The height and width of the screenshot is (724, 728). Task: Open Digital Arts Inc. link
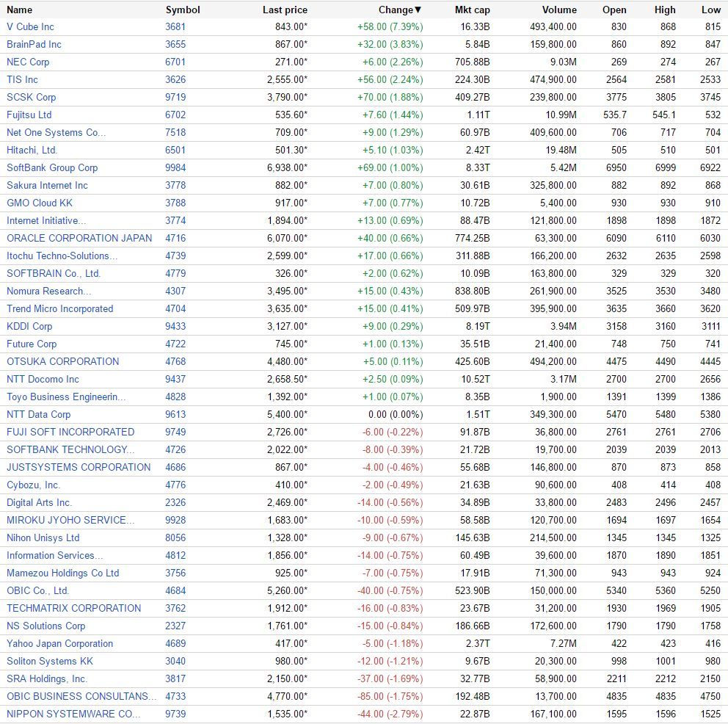pyautogui.click(x=40, y=504)
